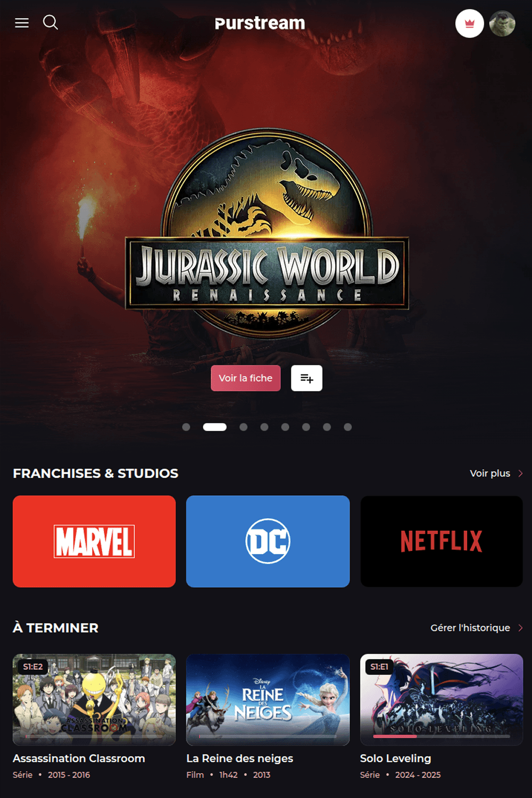
Task: Select the third carousel dot
Action: click(x=243, y=427)
